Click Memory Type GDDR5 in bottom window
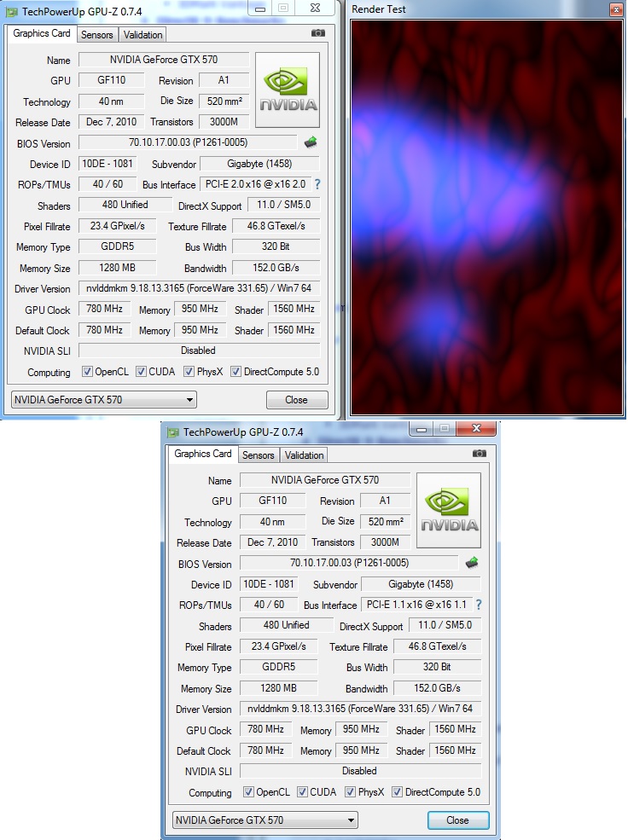 pyautogui.click(x=279, y=667)
